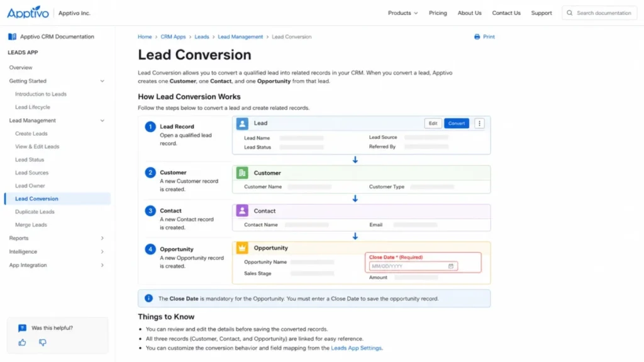Screen dimensions: 644x362
Task: Click the Print link
Action: click(x=489, y=36)
